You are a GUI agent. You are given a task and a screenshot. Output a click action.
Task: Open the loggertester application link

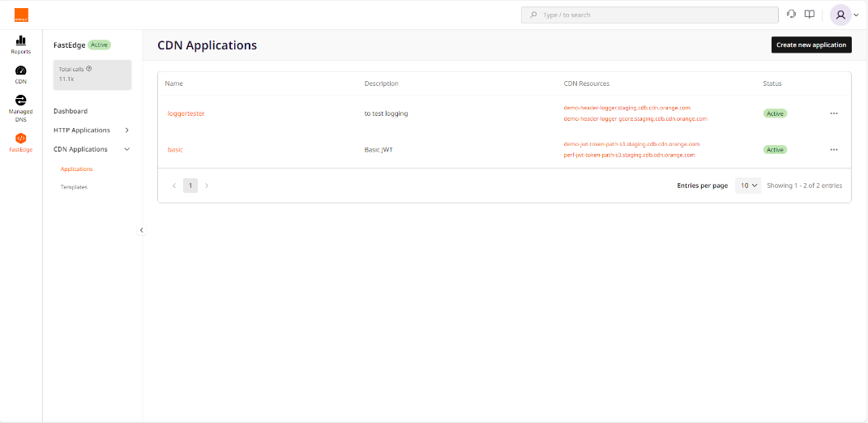point(186,113)
